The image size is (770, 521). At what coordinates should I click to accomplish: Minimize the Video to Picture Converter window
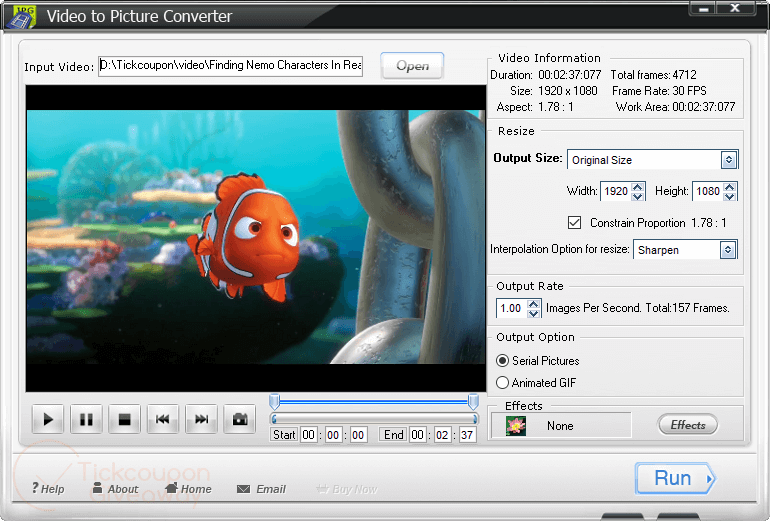pyautogui.click(x=703, y=8)
